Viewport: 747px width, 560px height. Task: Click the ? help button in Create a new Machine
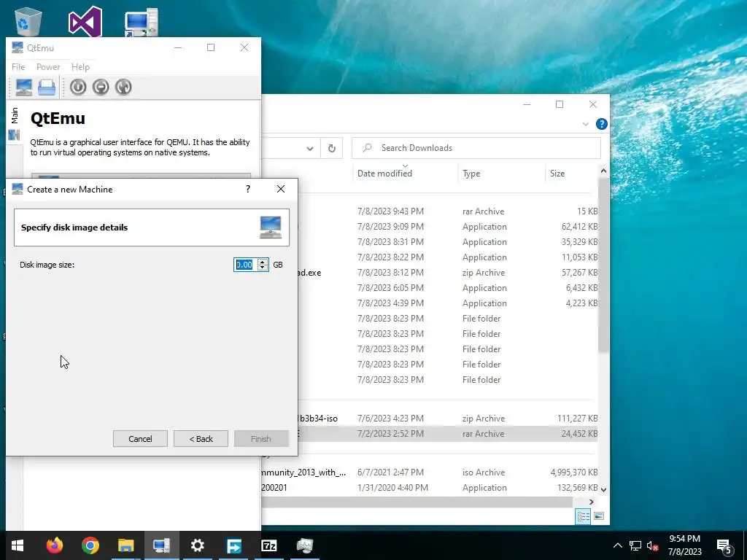tap(248, 189)
